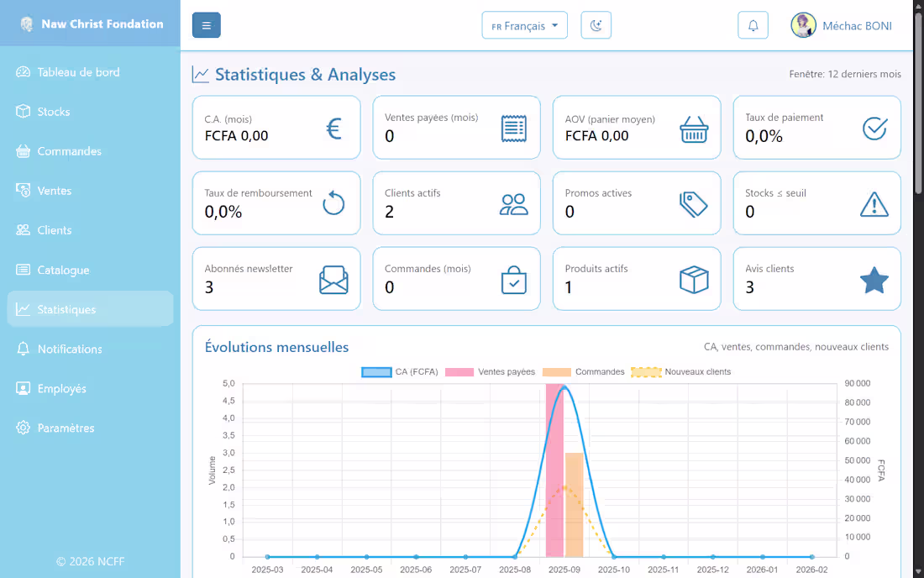
Task: Open the Commandes sidebar item
Action: (x=90, y=151)
